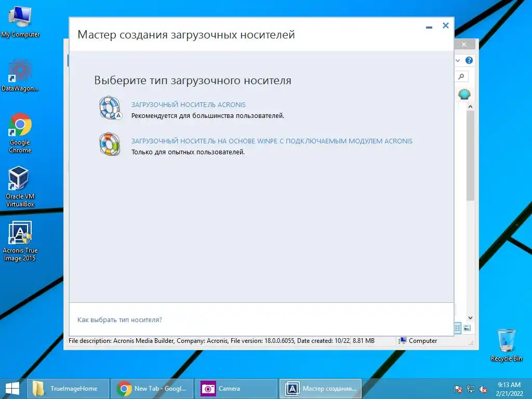Viewport: 532px width, 399px height.
Task: Select the Oracle VM VirtualBox desktop icon
Action: tap(20, 187)
